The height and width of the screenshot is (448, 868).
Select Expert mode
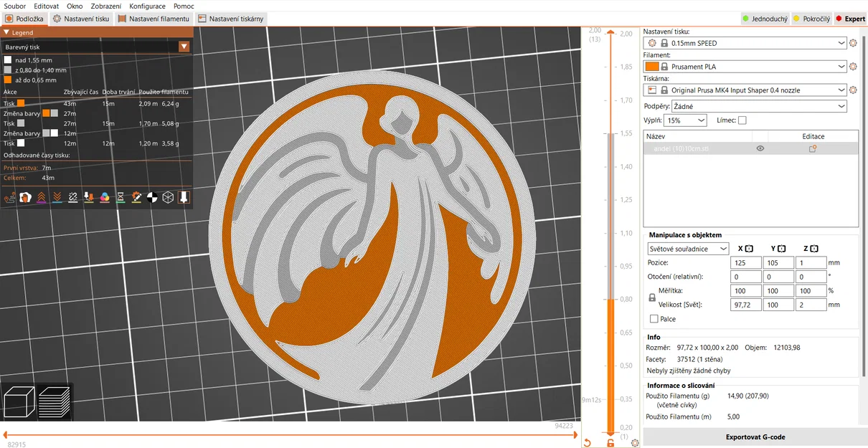point(850,19)
